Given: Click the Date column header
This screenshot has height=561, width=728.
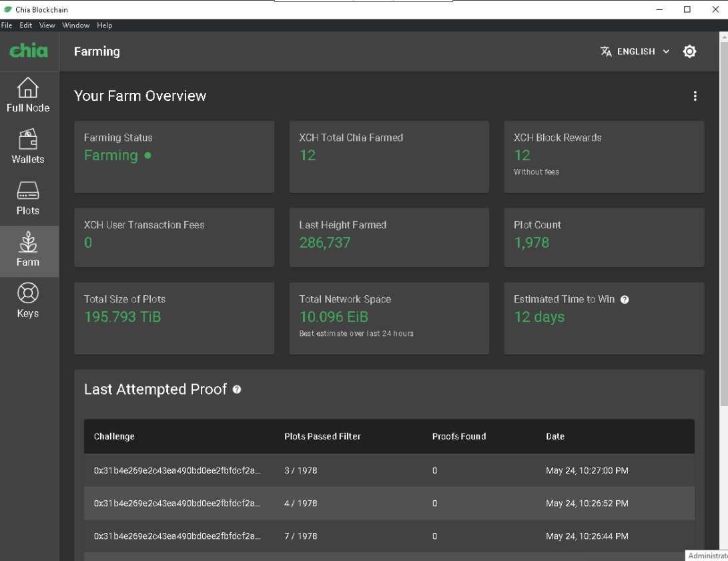Looking at the screenshot, I should click(555, 436).
